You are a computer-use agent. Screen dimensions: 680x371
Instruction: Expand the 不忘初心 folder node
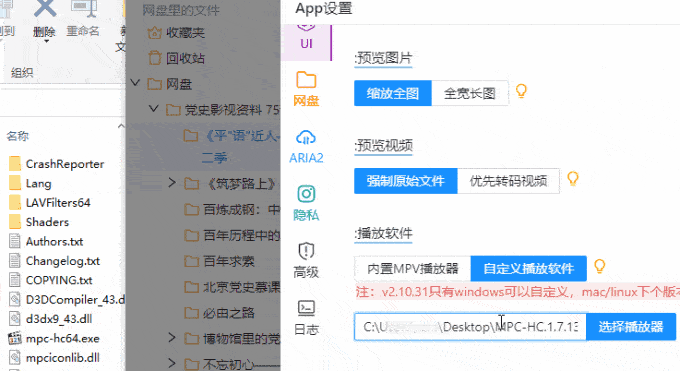coord(172,363)
